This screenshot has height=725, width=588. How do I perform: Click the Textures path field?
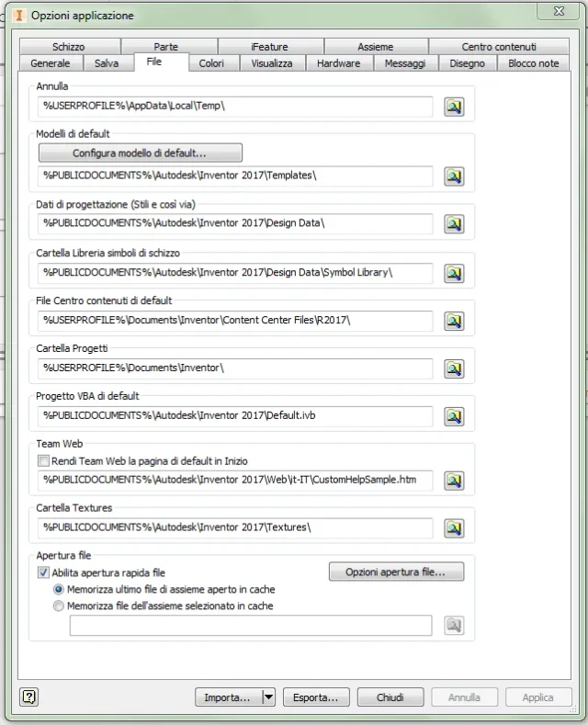(235, 528)
